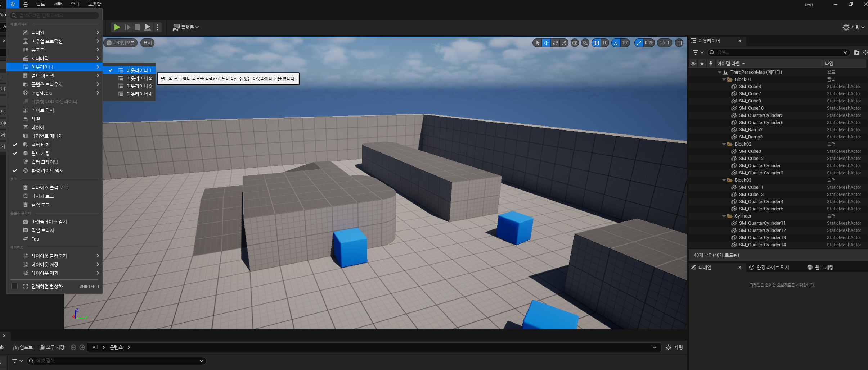Switch the world/local coordinate system globe icon
The height and width of the screenshot is (370, 868).
point(575,43)
